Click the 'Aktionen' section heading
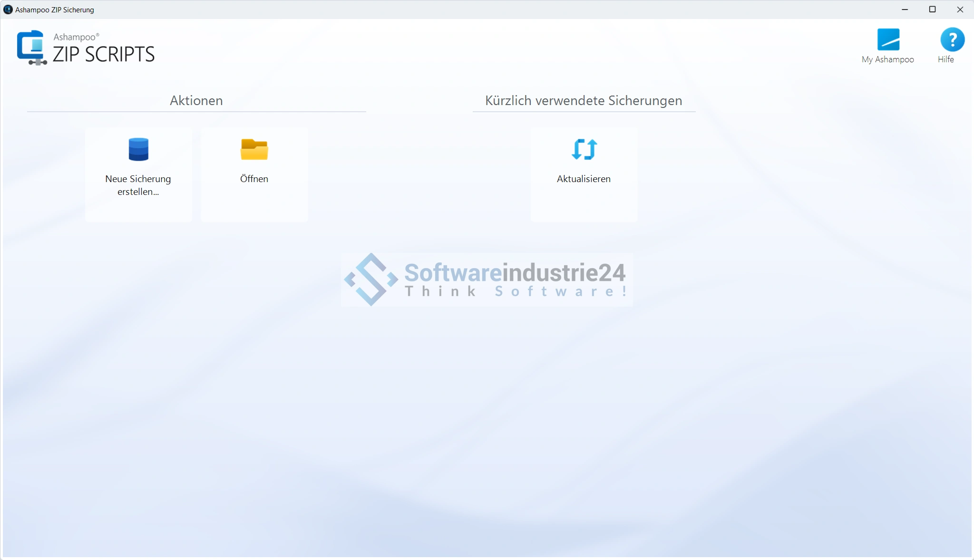Image resolution: width=974 pixels, height=560 pixels. tap(196, 100)
